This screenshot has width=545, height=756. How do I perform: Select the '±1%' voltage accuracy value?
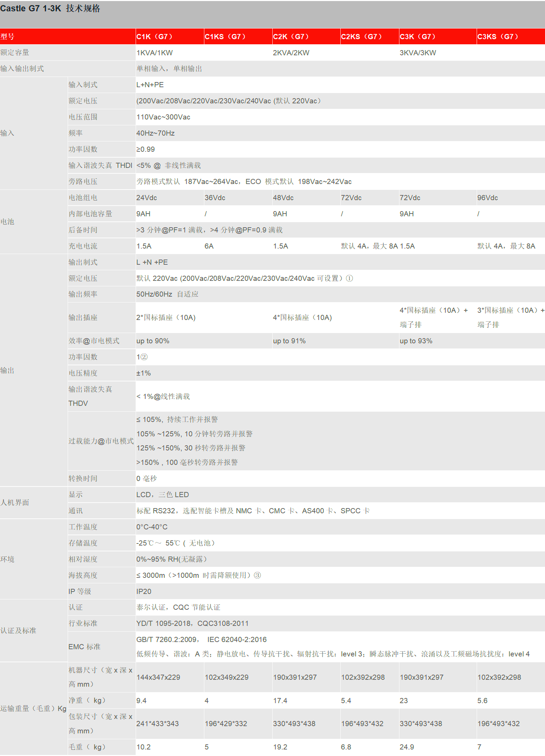point(144,373)
